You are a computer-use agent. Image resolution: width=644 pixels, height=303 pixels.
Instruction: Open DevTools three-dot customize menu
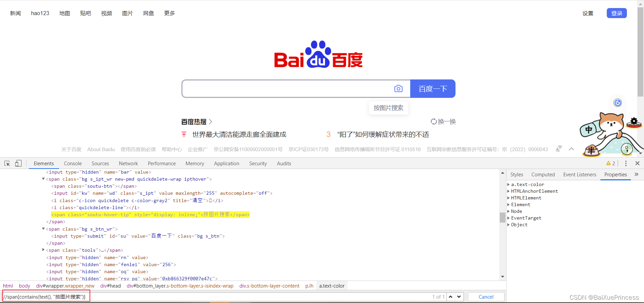click(x=626, y=163)
